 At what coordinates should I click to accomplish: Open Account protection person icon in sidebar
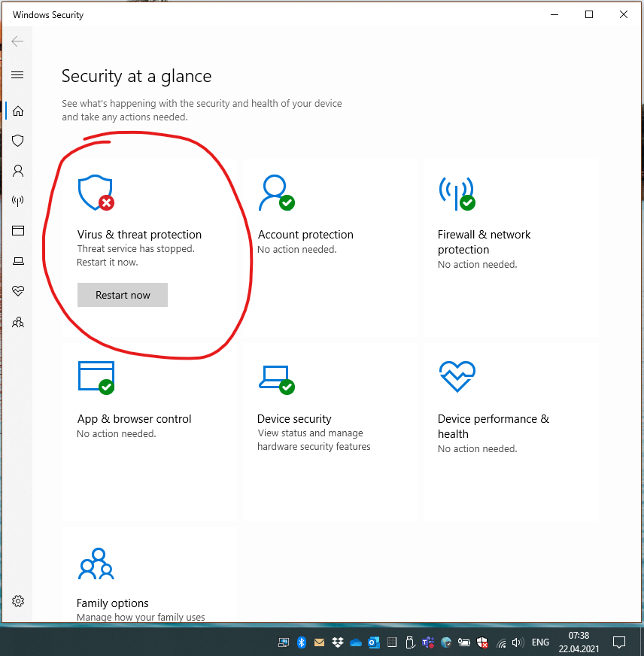click(18, 171)
